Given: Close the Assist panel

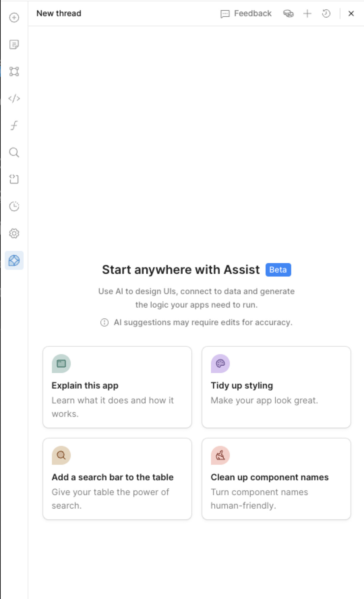Looking at the screenshot, I should [351, 13].
